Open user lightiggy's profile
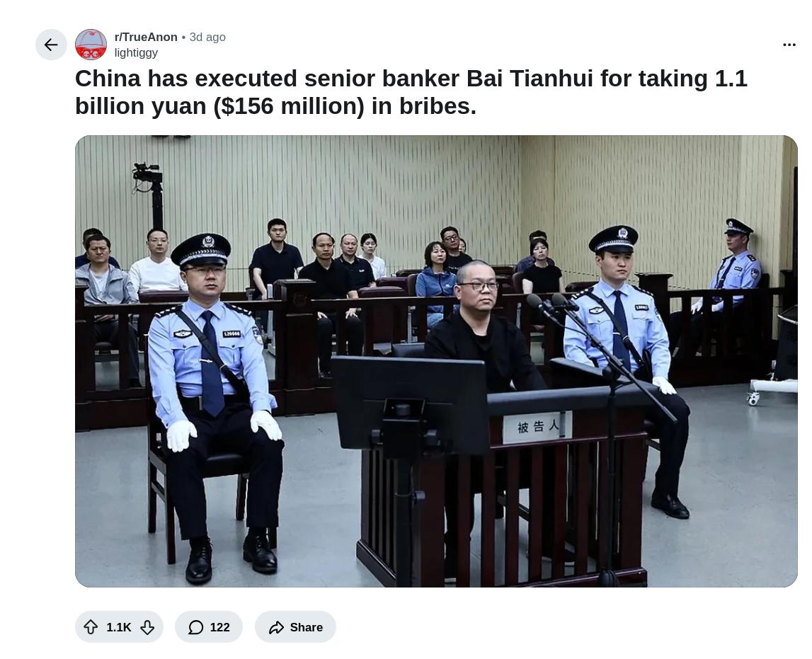 coord(136,53)
